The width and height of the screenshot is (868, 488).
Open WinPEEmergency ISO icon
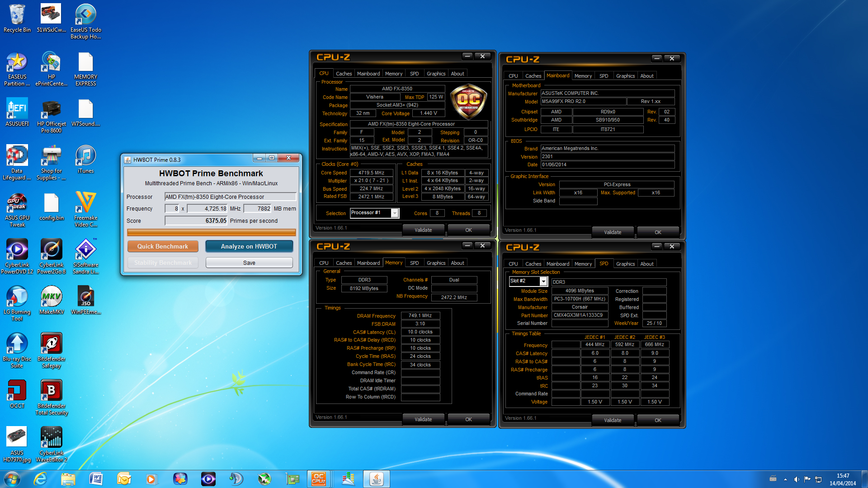click(x=85, y=300)
